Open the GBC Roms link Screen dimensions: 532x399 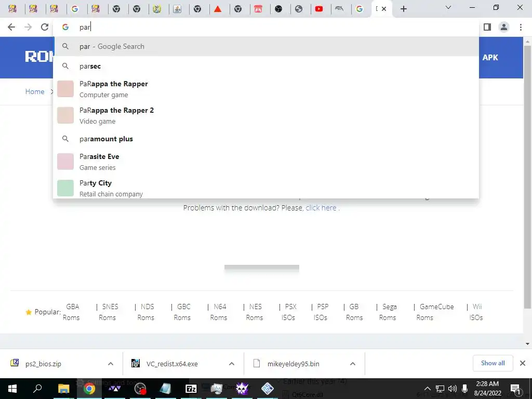coord(182,312)
